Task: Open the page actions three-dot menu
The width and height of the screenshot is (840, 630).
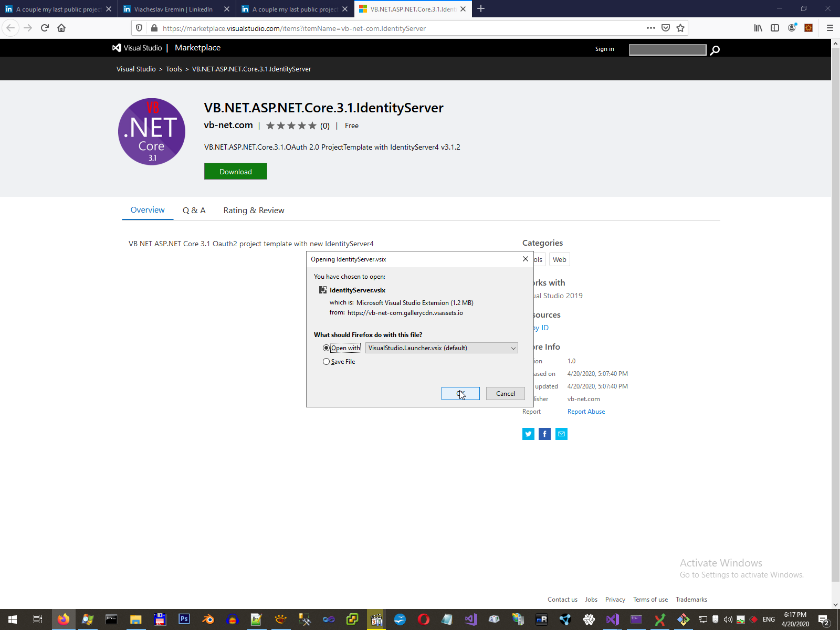Action: click(x=651, y=28)
